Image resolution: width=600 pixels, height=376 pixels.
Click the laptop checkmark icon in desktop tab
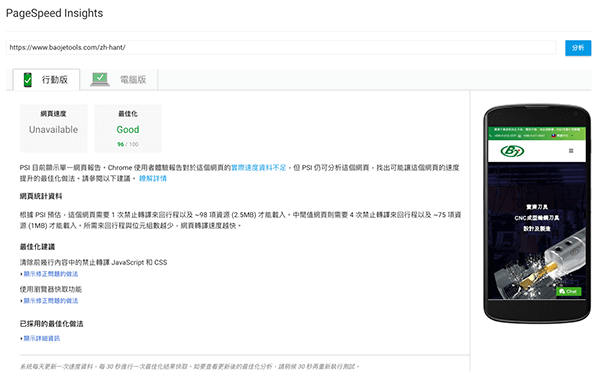100,79
